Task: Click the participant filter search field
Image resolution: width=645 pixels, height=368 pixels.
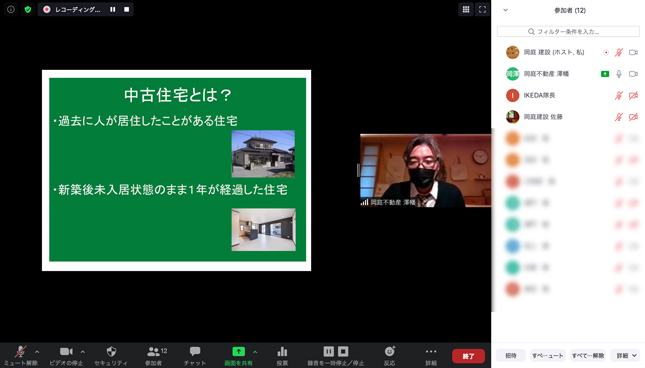Action: coord(568,31)
